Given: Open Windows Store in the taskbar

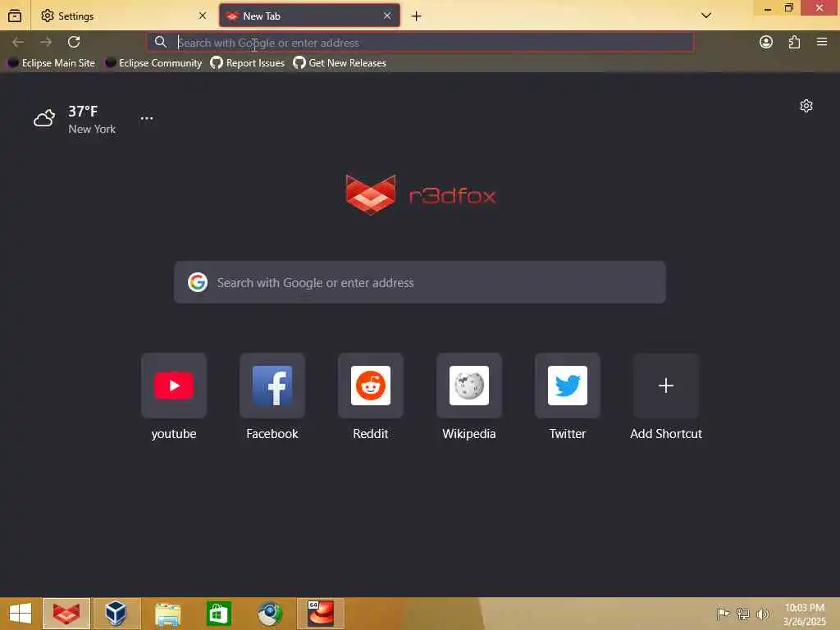Looking at the screenshot, I should 218,614.
